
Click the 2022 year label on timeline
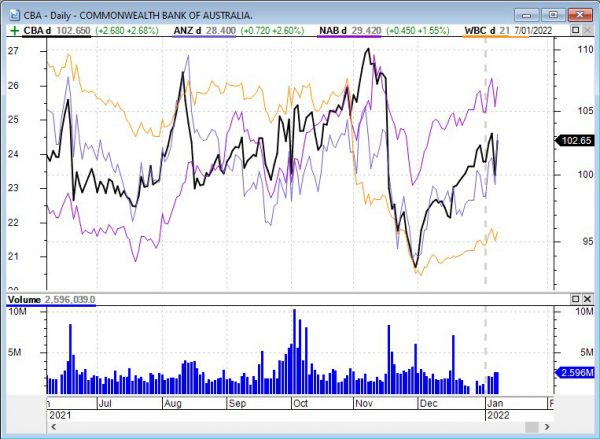coord(499,415)
